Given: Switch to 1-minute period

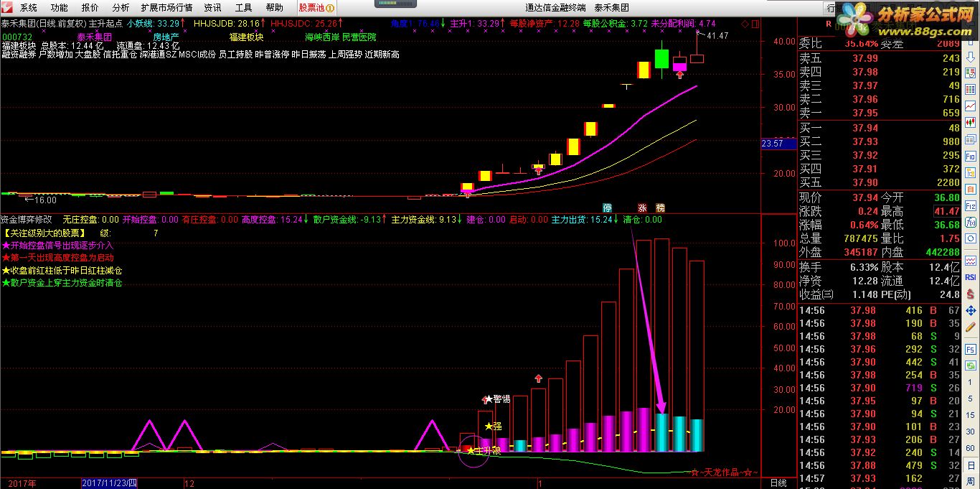Looking at the screenshot, I should coord(971,382).
